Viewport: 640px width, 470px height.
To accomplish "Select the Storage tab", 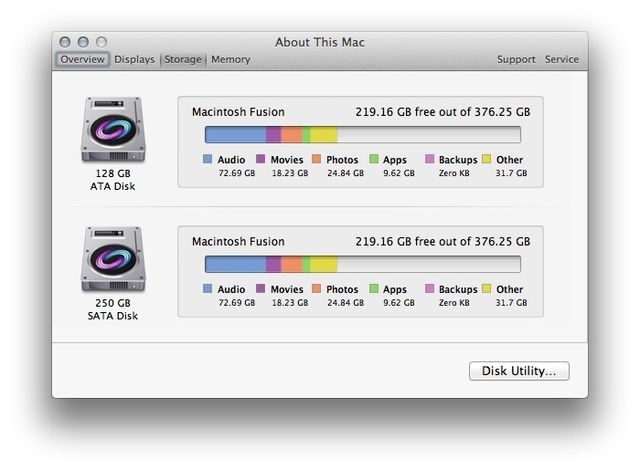I will tap(183, 59).
